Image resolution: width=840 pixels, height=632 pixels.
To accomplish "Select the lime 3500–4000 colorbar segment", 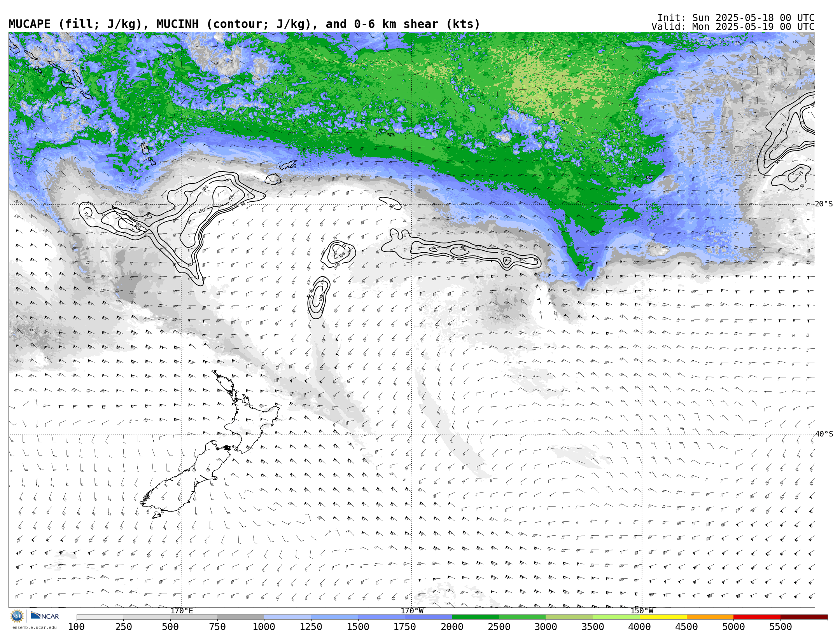I will [x=616, y=617].
